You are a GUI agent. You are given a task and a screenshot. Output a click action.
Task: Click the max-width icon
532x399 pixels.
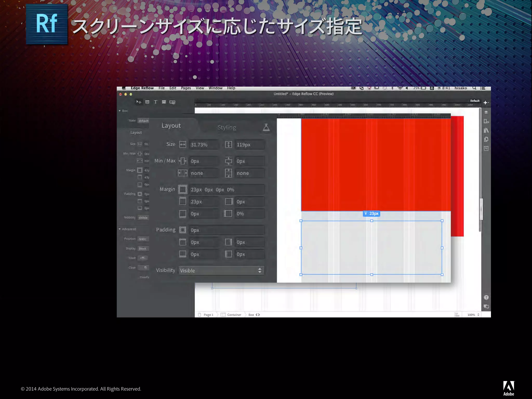(183, 173)
